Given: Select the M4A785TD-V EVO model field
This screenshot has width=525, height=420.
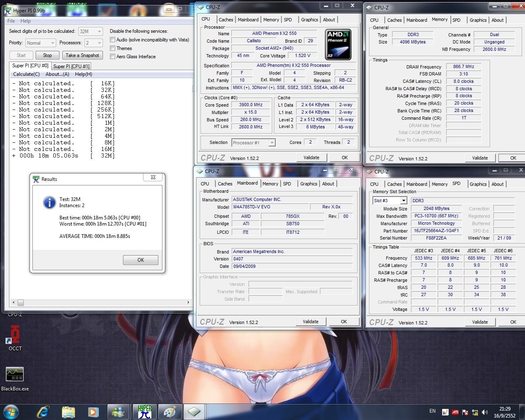Looking at the screenshot, I should point(270,207).
